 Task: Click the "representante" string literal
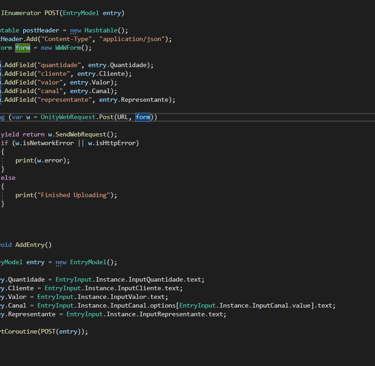[x=66, y=100]
